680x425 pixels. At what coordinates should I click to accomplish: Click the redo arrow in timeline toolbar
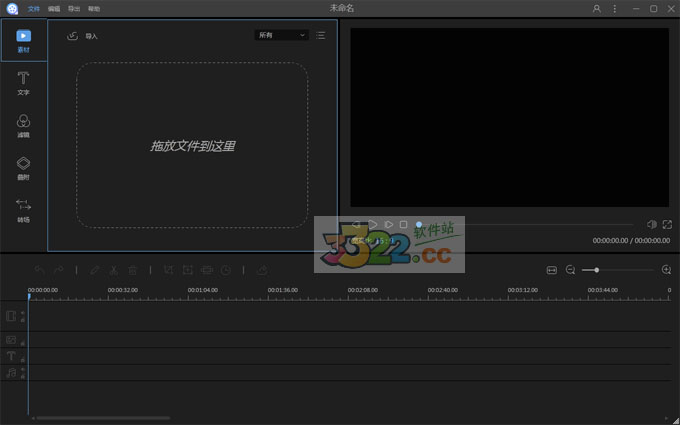(59, 270)
